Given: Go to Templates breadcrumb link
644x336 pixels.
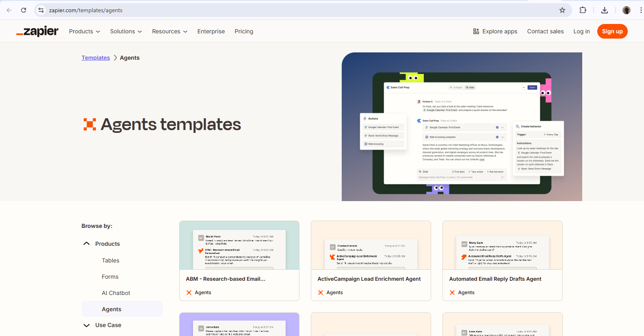Looking at the screenshot, I should pyautogui.click(x=95, y=58).
